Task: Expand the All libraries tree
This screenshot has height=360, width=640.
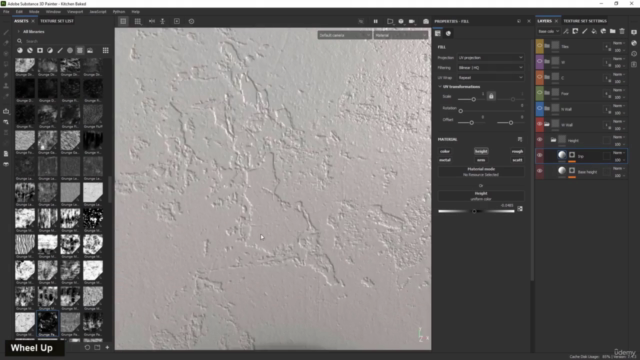Action: (18, 31)
